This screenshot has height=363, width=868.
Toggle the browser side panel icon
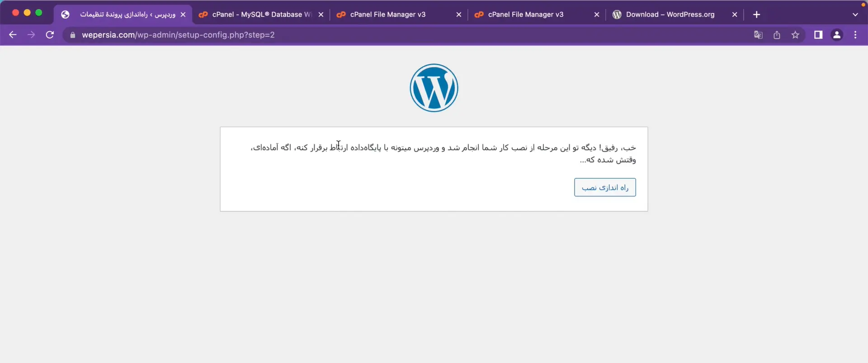[818, 35]
